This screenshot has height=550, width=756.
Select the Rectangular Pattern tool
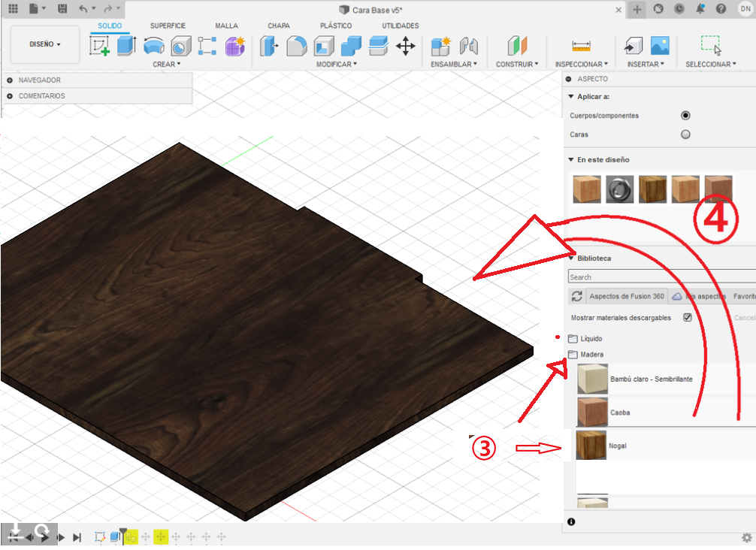[207, 46]
